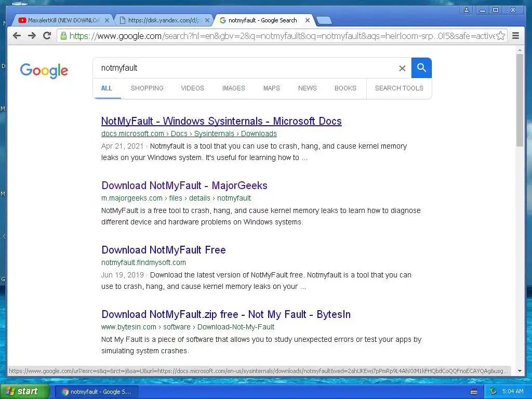
Task: Click the 5:04 AM clock
Action: tap(513, 392)
